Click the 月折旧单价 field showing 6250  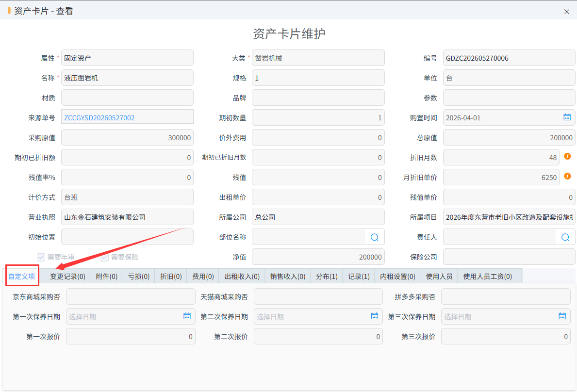[501, 177]
